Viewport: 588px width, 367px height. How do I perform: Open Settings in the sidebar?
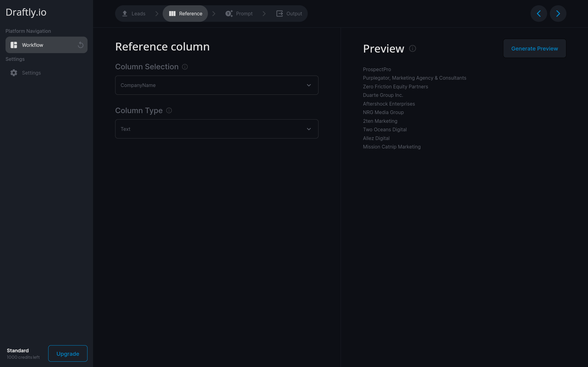31,73
